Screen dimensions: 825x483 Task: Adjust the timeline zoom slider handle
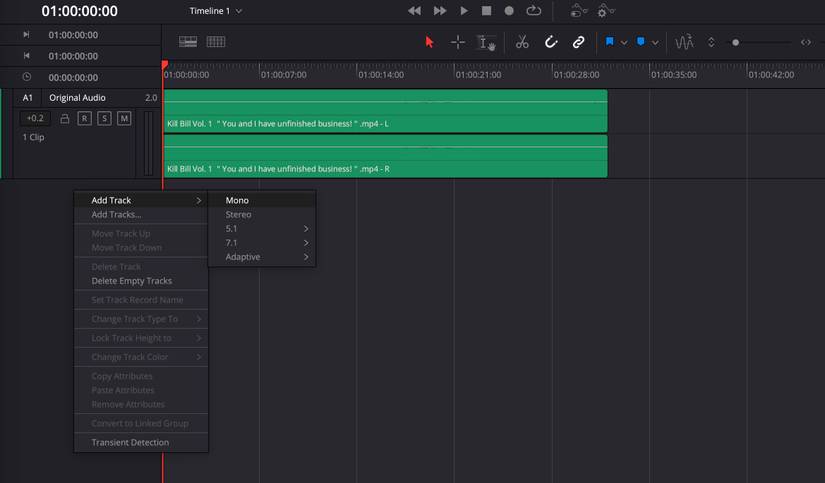coord(736,42)
